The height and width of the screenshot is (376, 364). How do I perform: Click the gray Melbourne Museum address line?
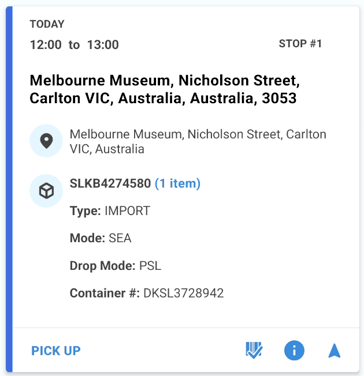pyautogui.click(x=198, y=141)
